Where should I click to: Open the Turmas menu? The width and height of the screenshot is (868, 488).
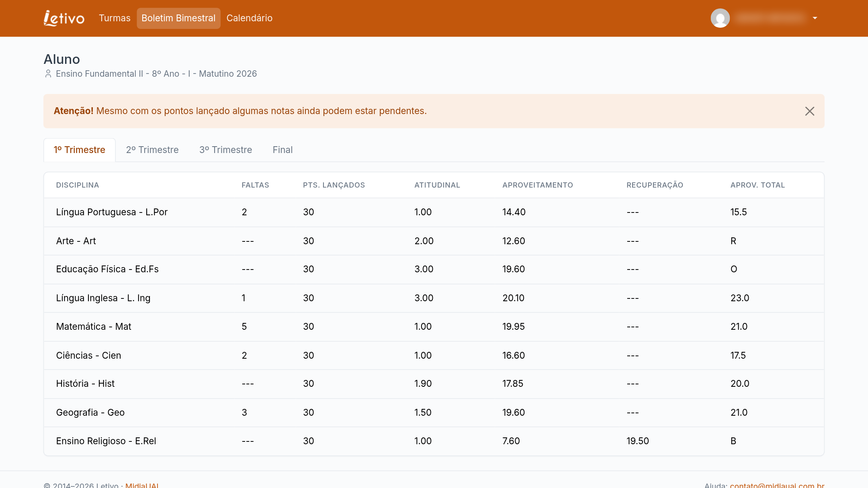(x=115, y=18)
